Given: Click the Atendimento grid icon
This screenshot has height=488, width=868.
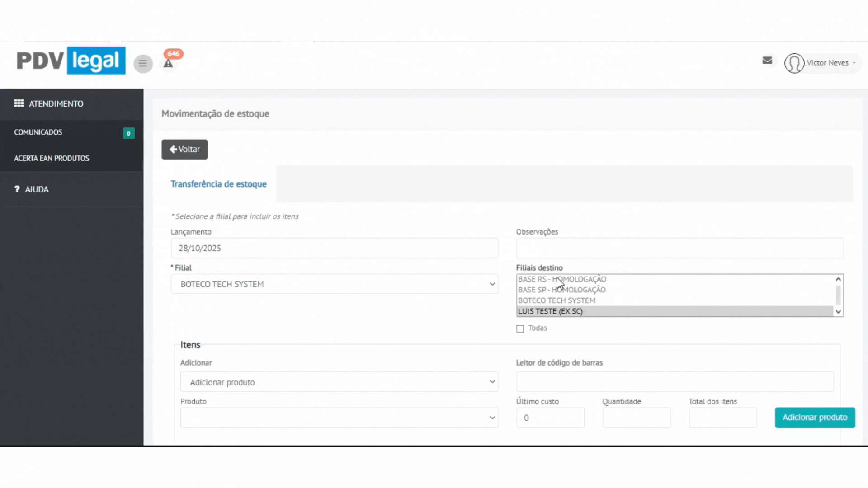Looking at the screenshot, I should pyautogui.click(x=19, y=103).
